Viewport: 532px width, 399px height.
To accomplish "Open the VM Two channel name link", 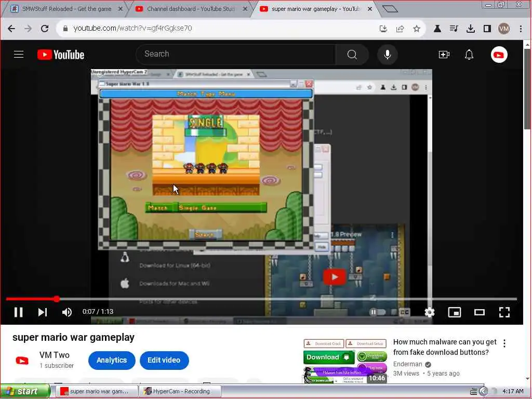I will point(54,355).
